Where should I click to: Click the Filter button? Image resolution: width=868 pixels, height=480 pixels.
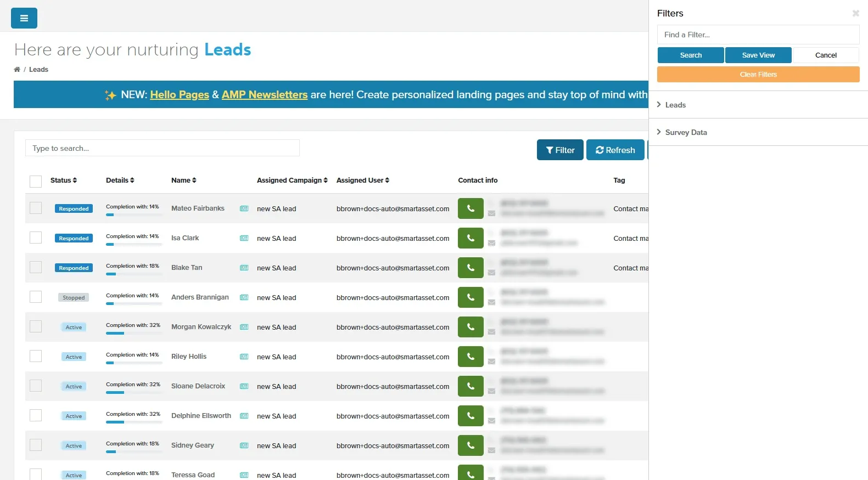point(560,150)
